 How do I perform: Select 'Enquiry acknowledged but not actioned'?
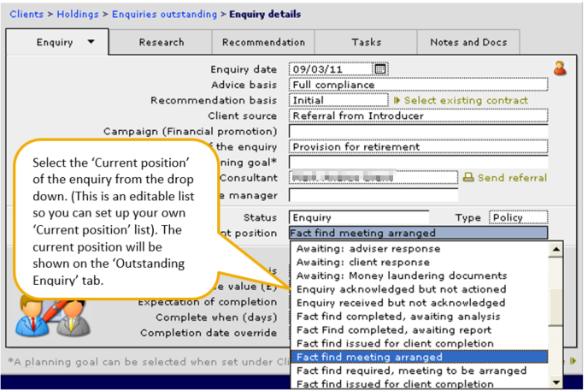tap(420, 289)
